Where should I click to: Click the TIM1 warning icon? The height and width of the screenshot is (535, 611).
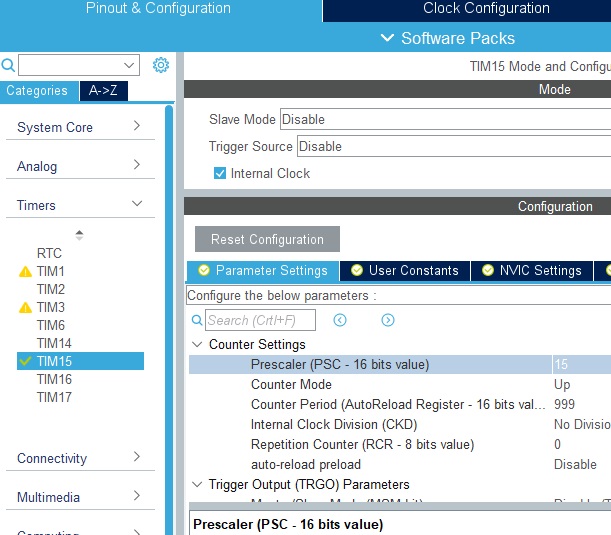pos(25,272)
